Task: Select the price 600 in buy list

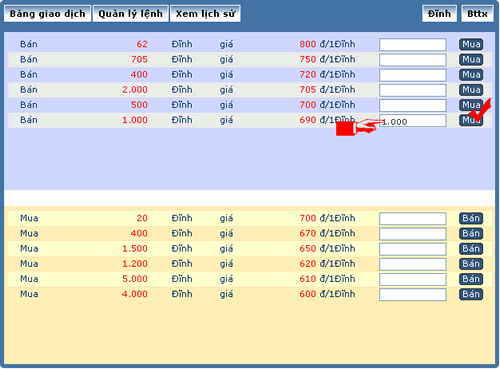Action: [308, 294]
